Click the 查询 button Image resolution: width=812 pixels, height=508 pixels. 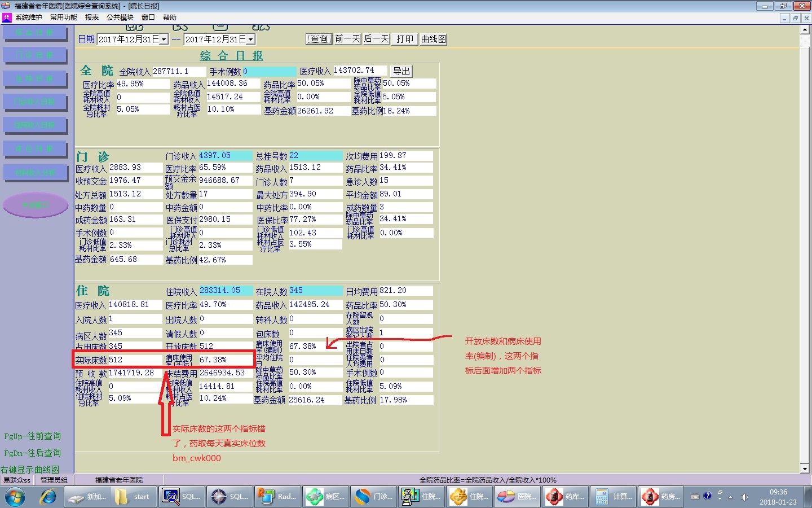pyautogui.click(x=319, y=39)
